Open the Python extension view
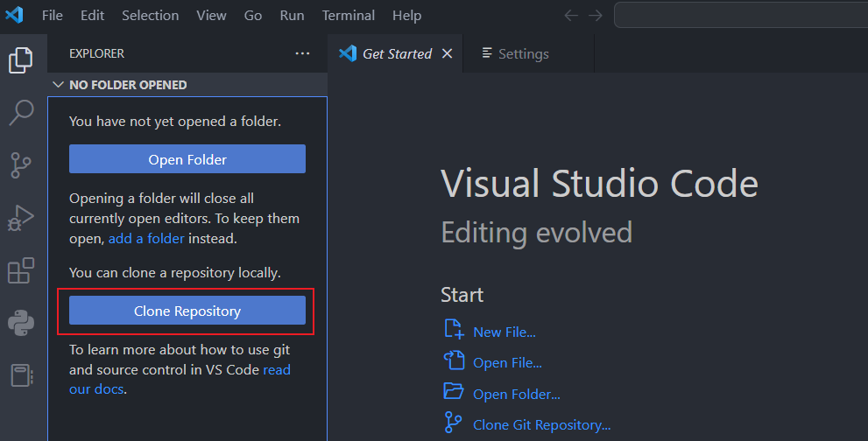868x441 pixels. (x=21, y=323)
